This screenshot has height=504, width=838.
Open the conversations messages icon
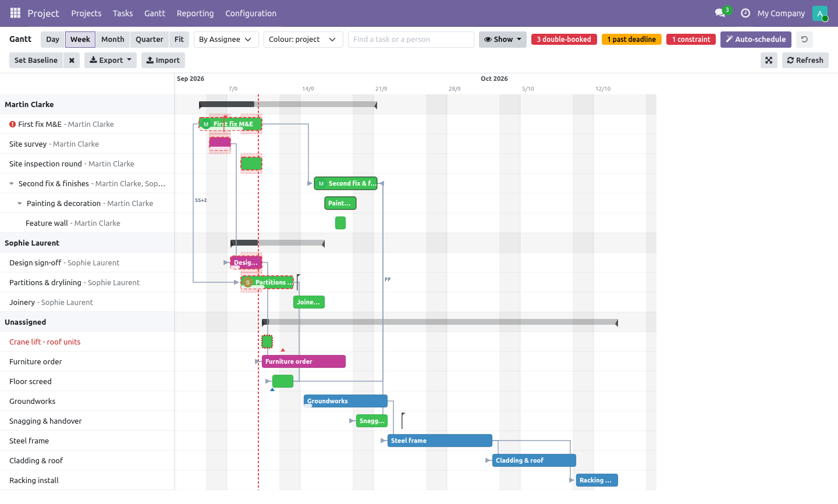[x=720, y=13]
